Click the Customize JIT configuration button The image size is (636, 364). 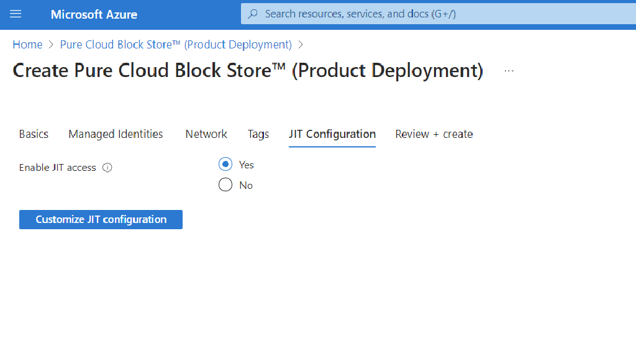pyautogui.click(x=101, y=219)
